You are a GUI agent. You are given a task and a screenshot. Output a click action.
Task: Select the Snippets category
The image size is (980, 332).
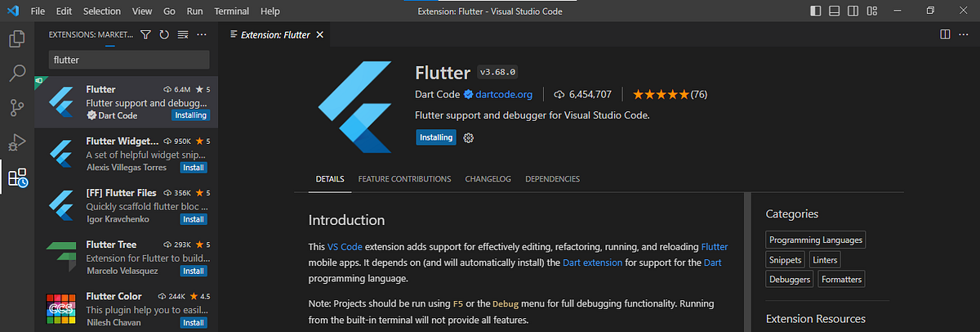tap(785, 259)
